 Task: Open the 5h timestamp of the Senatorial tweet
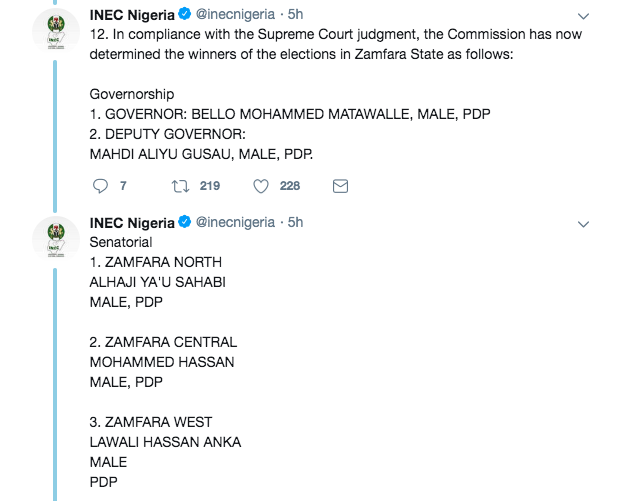coord(295,222)
